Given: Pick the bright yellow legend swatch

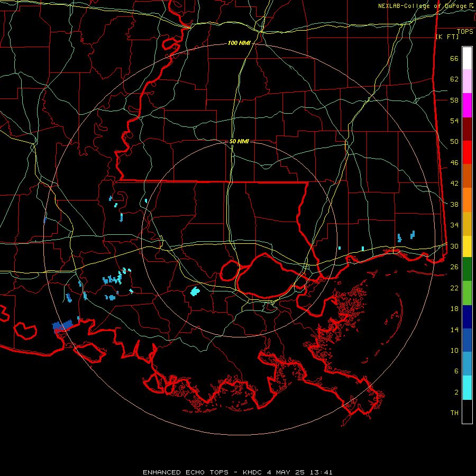Looking at the screenshot, I should pos(467,246).
